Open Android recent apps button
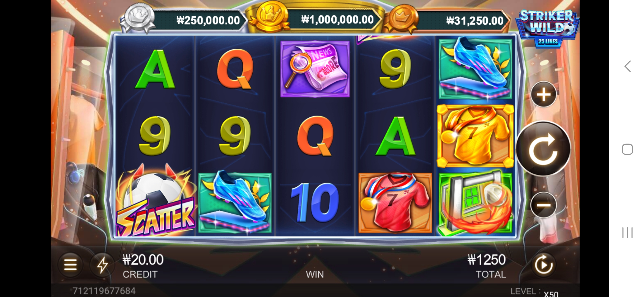This screenshot has width=644, height=297. 627,233
